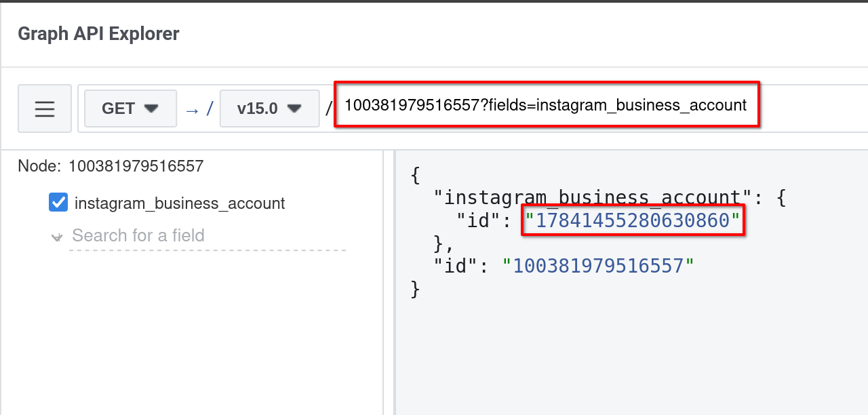Image resolution: width=868 pixels, height=415 pixels.
Task: Click the query path input field
Action: point(547,105)
